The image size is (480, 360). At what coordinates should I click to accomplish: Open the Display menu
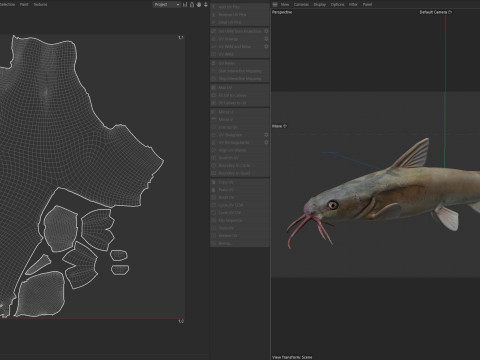click(320, 4)
